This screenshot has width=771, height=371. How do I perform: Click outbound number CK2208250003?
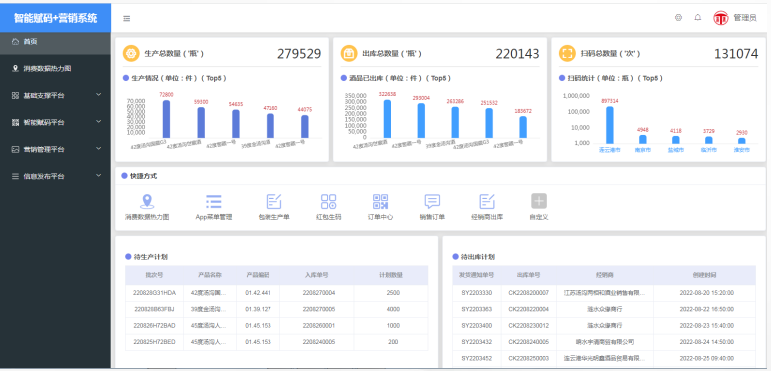tap(529, 358)
